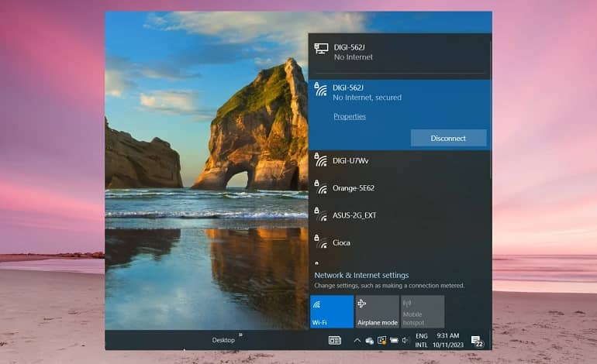Screen dimensions: 597x364
Task: Open News and interests taskbar icon
Action: [335, 340]
